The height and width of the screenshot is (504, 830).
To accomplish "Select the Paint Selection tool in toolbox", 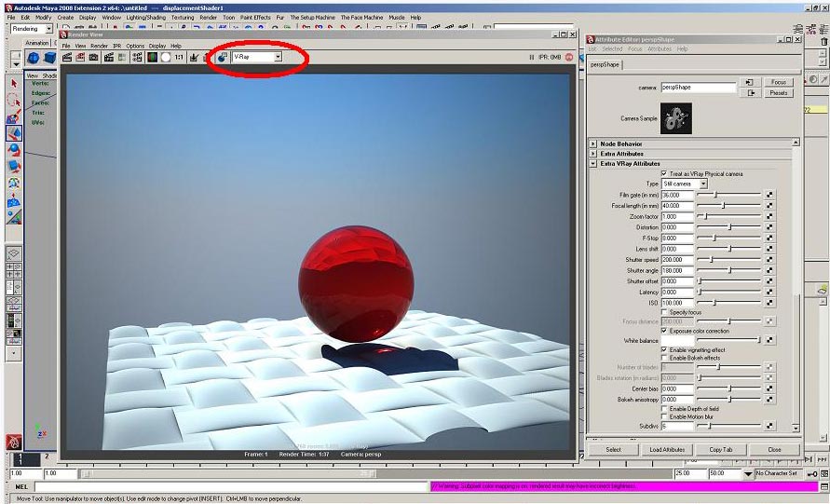I will click(14, 116).
